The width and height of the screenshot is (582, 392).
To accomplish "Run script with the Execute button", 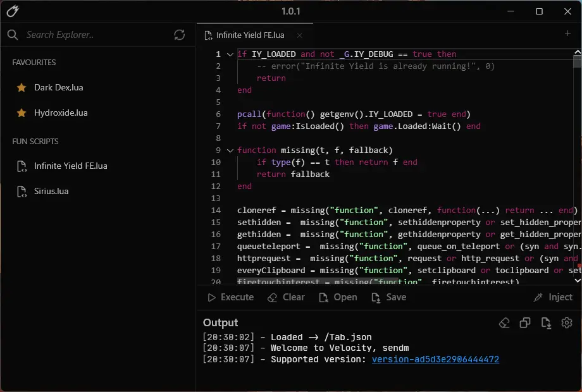I will click(x=230, y=297).
